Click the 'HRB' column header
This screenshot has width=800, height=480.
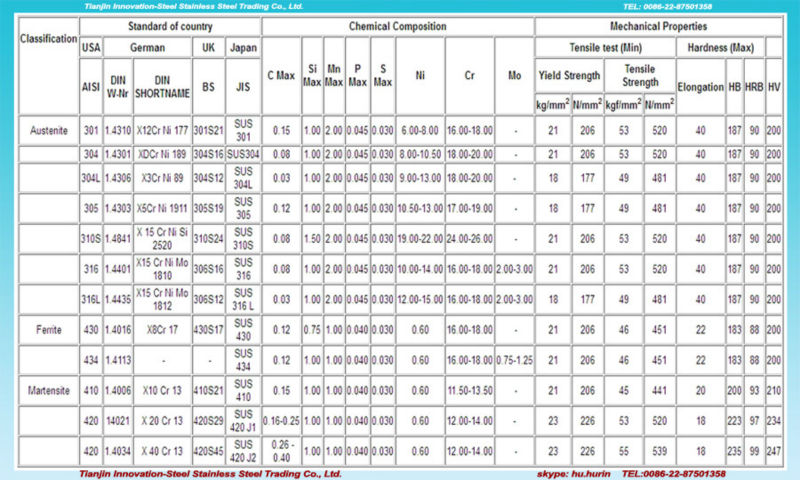[754, 87]
